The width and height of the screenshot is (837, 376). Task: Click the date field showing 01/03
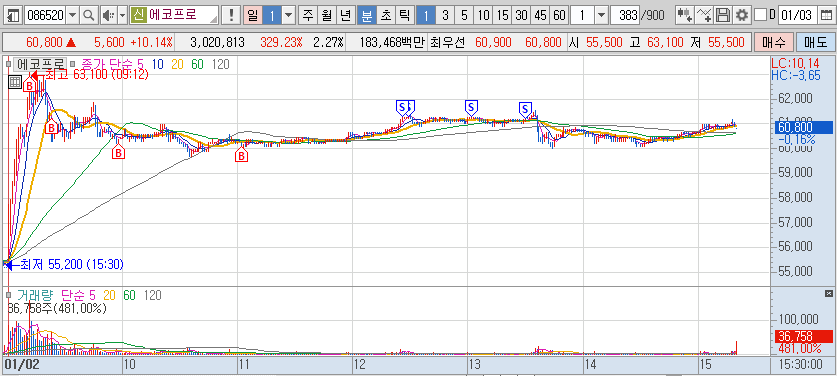pyautogui.click(x=797, y=15)
